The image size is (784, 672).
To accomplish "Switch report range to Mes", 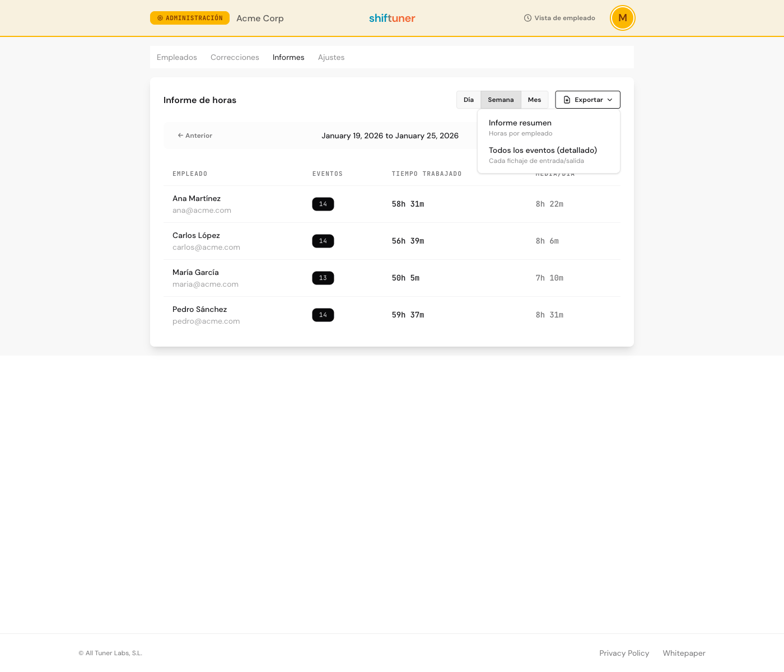I will click(x=534, y=100).
